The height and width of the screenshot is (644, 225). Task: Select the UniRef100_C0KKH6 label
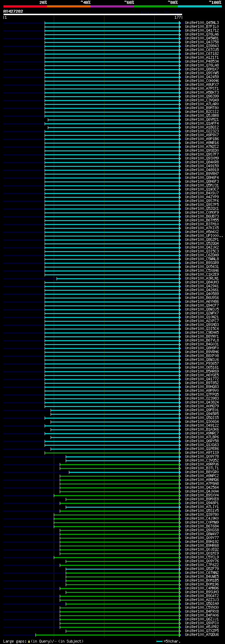click(202, 81)
